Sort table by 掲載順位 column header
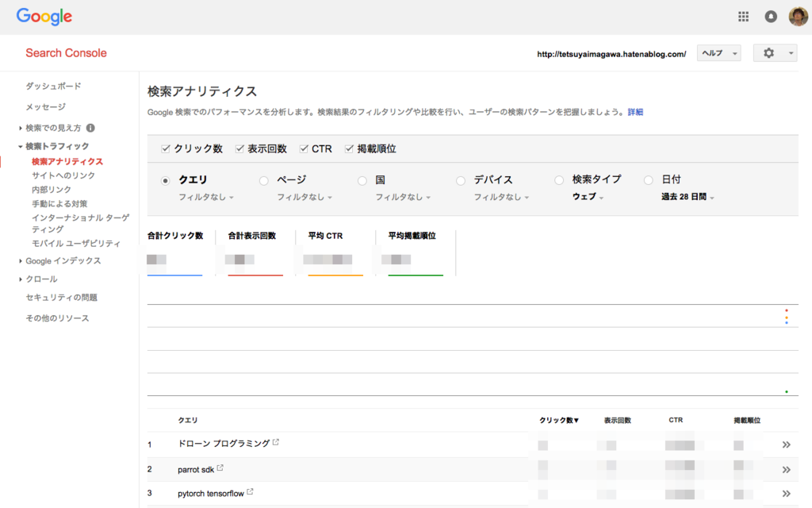The image size is (812, 508). point(747,421)
